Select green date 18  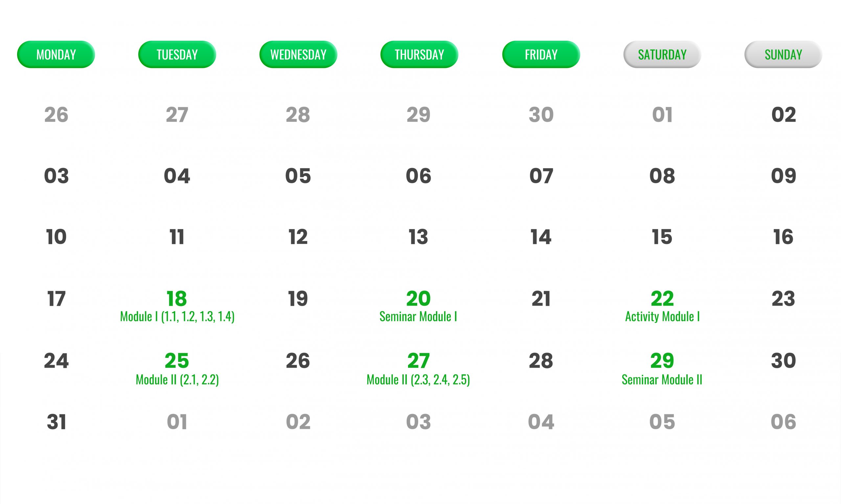tap(177, 298)
